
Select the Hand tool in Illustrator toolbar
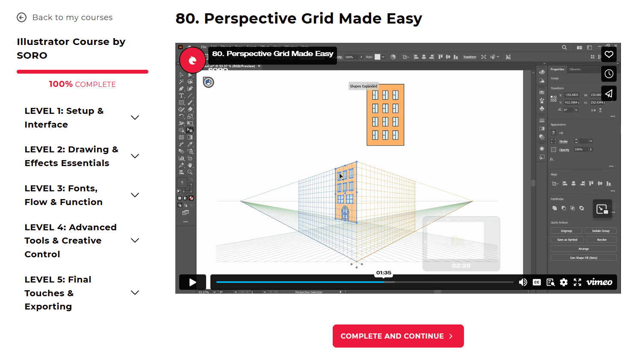190,165
